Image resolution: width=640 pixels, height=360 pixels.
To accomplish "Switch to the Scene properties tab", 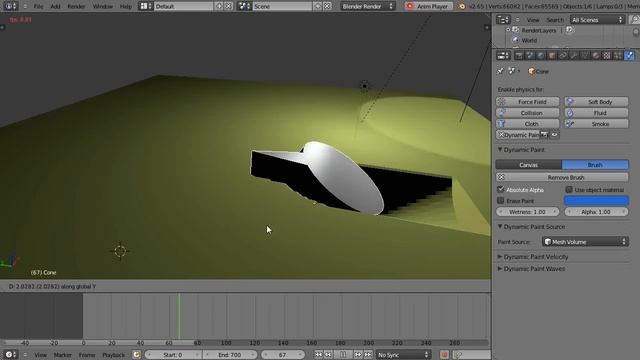I will (530, 55).
